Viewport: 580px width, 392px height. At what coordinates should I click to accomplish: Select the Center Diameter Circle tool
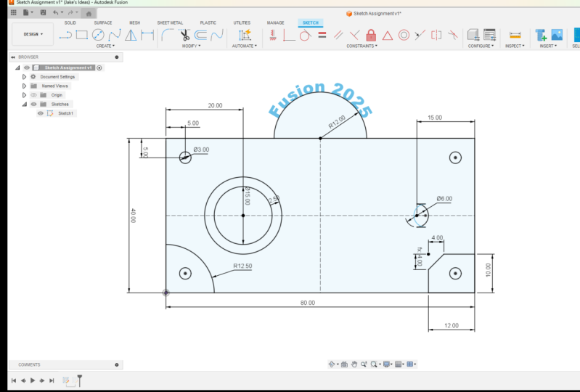click(x=98, y=35)
